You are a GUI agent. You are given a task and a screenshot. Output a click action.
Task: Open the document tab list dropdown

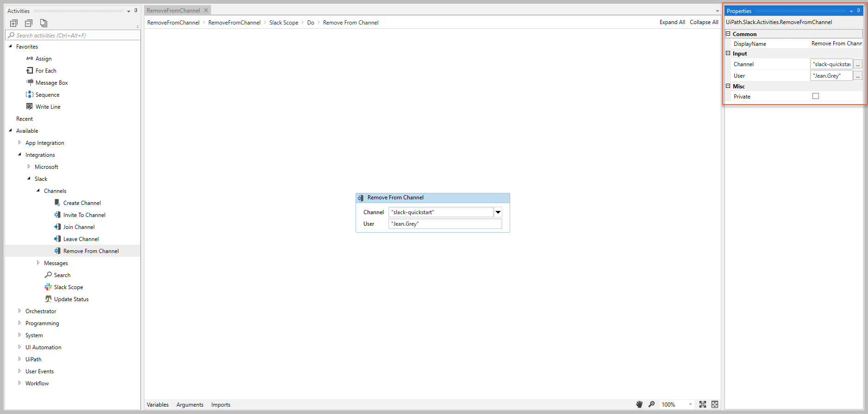(x=717, y=11)
